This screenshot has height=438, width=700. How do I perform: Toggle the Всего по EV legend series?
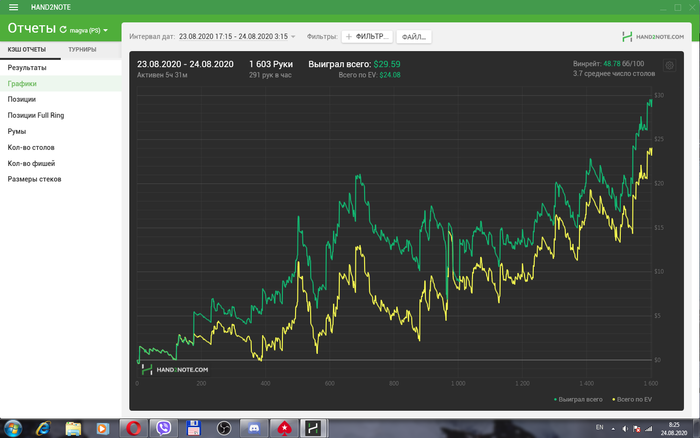pos(632,400)
